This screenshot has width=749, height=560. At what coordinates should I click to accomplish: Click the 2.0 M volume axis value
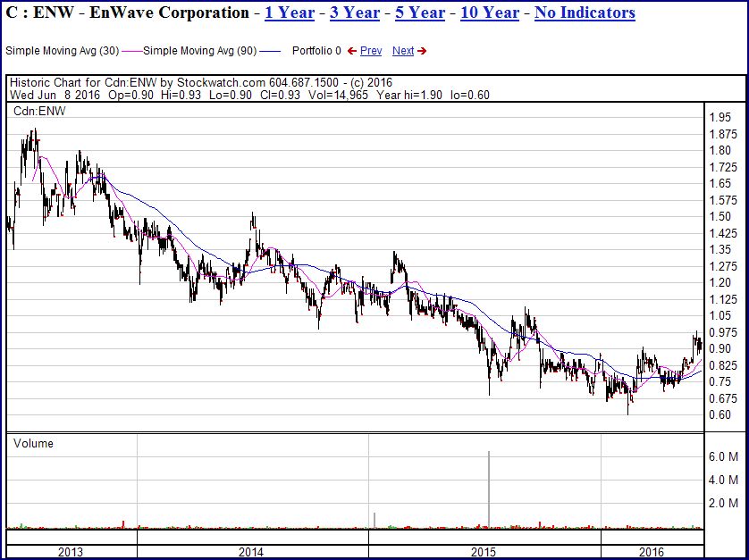point(724,503)
